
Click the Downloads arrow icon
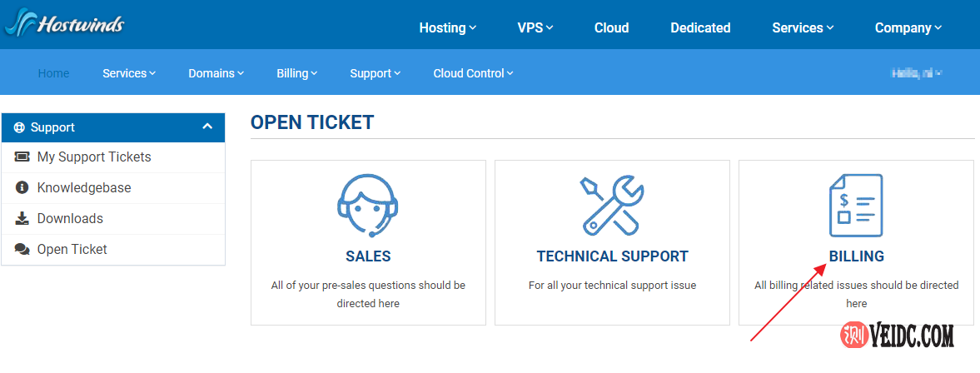(x=22, y=219)
